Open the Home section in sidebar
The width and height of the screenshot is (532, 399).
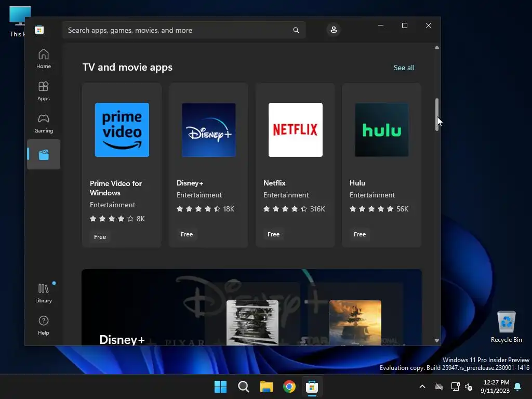(x=44, y=59)
